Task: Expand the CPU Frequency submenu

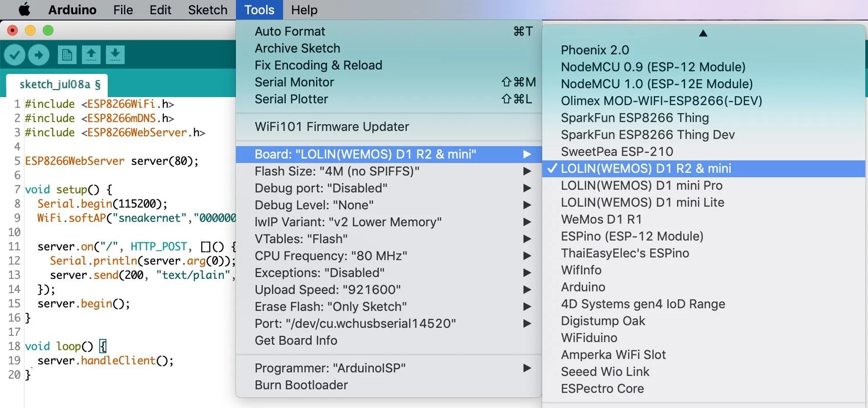Action: (x=389, y=256)
